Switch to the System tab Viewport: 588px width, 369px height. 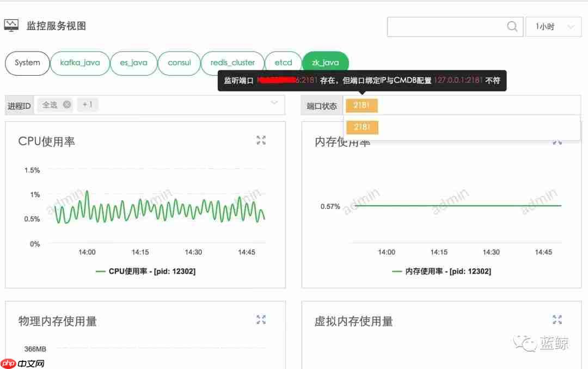(x=27, y=63)
